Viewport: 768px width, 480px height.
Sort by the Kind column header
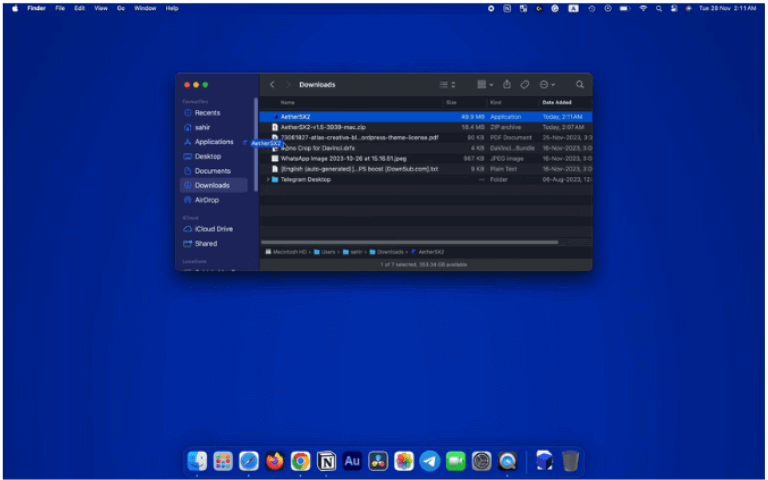coord(496,102)
